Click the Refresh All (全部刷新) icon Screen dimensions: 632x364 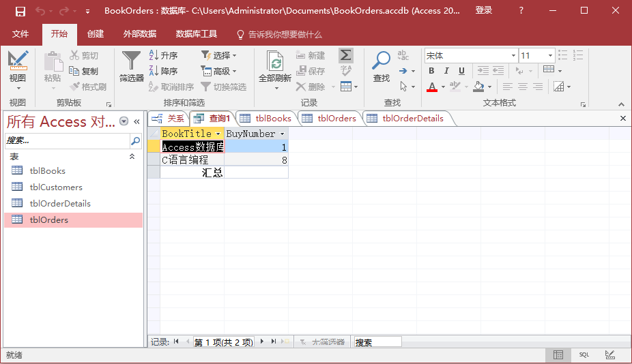tap(275, 63)
